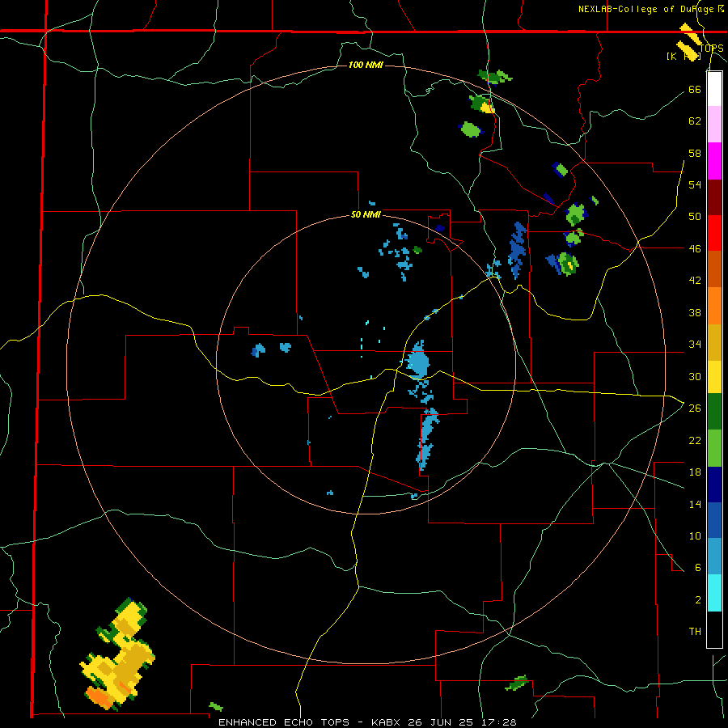Viewport: 728px width, 728px height.
Task: Click the TH threshold label
Action: coord(695,631)
